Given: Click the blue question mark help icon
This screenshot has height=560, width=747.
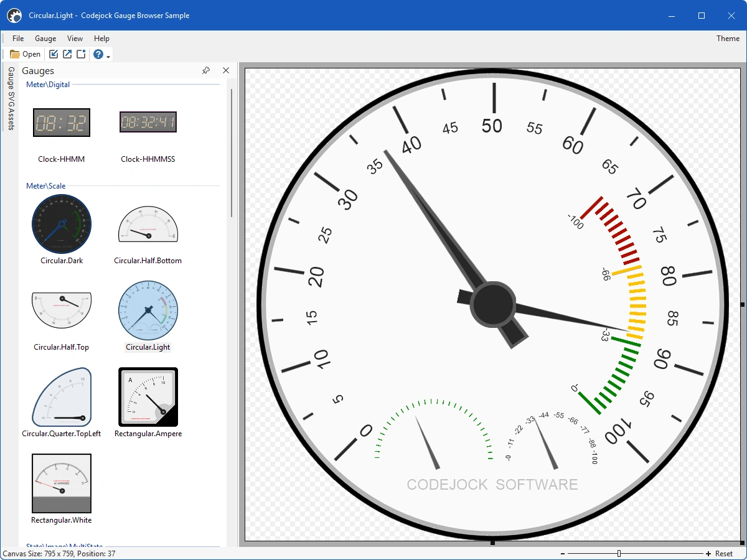Looking at the screenshot, I should click(x=98, y=54).
